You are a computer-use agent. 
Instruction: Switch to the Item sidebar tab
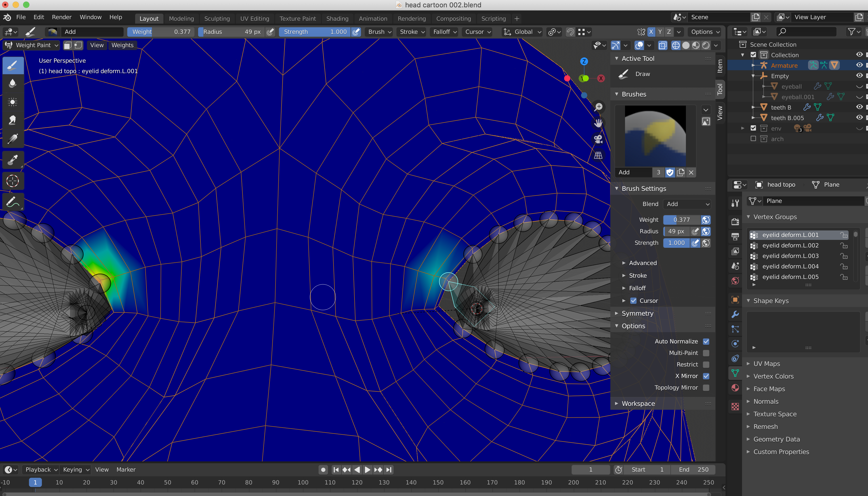pyautogui.click(x=720, y=66)
